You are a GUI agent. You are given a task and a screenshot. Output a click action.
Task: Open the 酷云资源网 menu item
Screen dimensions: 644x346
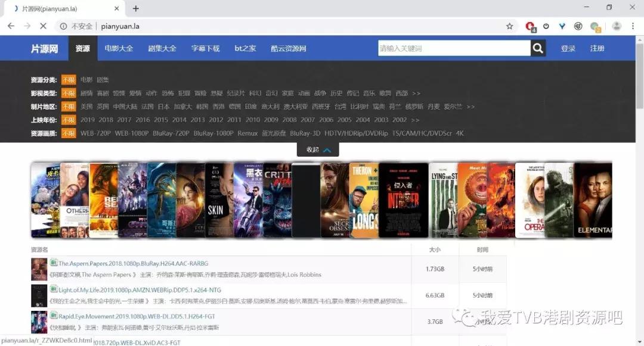(x=289, y=48)
